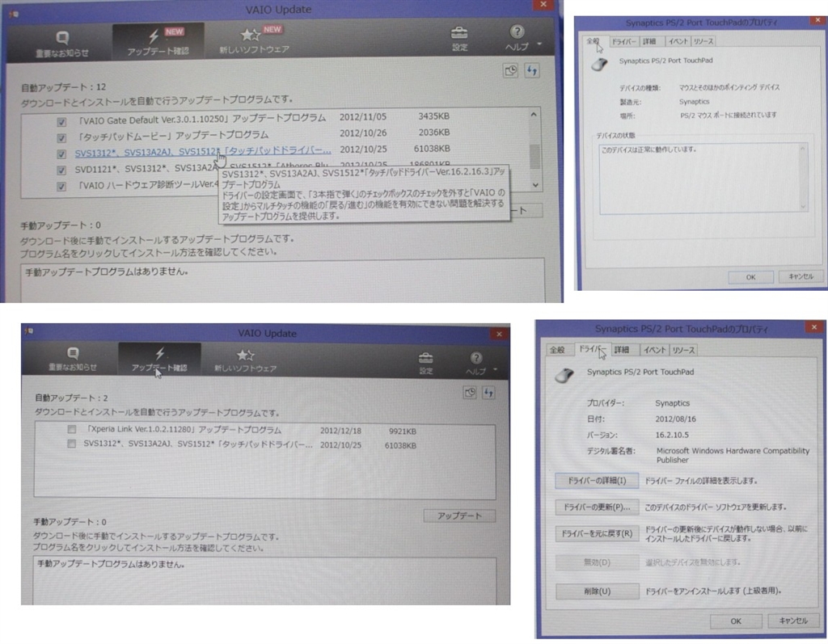This screenshot has height=644, width=828.
Task: Click キャンセル in dialog showing デバイスの状態
Action: click(x=801, y=276)
